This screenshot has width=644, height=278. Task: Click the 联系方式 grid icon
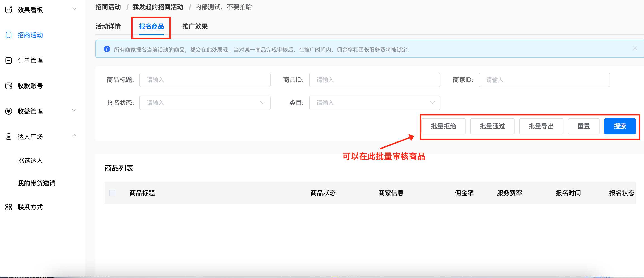coord(9,207)
